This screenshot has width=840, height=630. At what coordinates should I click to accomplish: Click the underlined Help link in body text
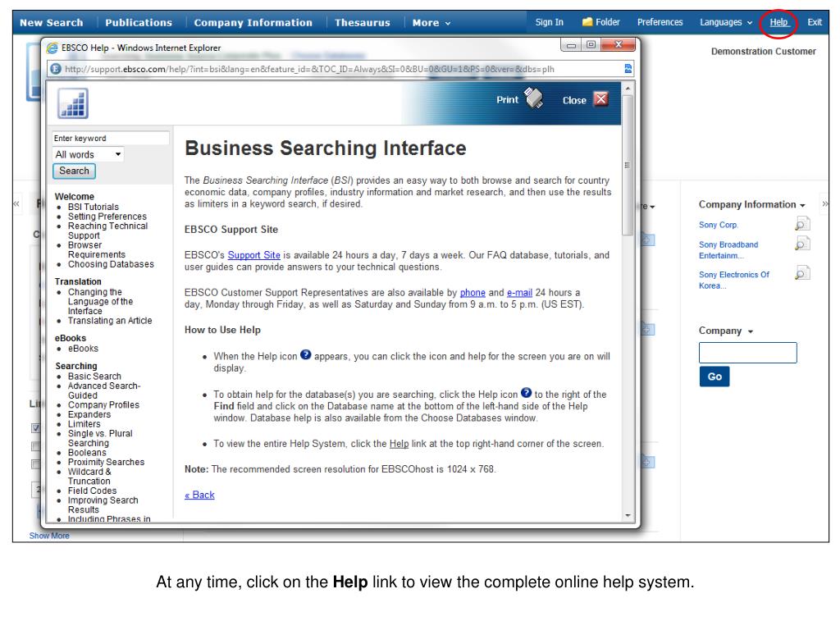399,444
